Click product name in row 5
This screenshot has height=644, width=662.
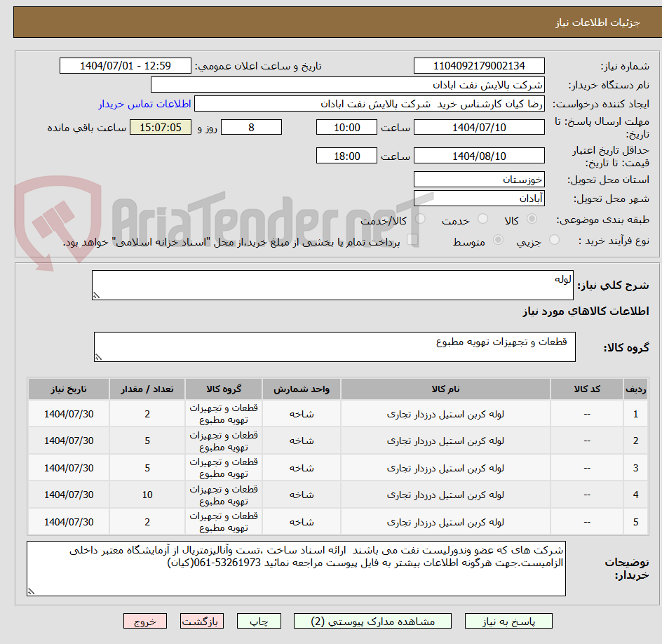point(445,522)
